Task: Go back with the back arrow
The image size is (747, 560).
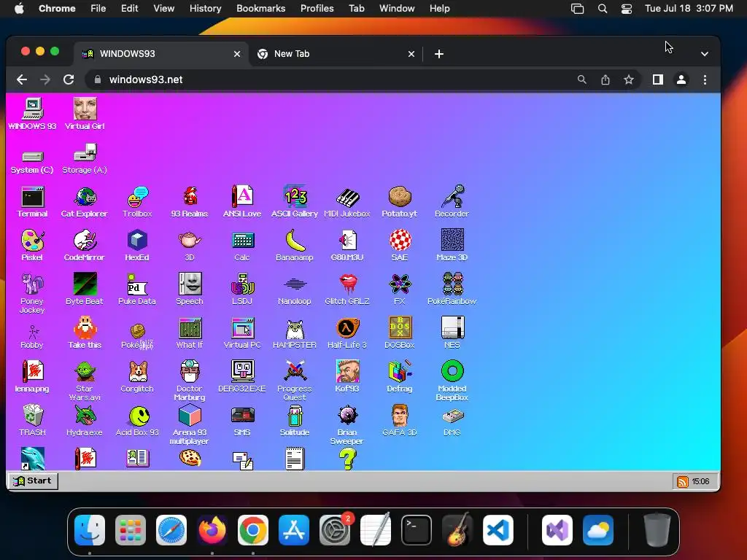Action: (21, 79)
